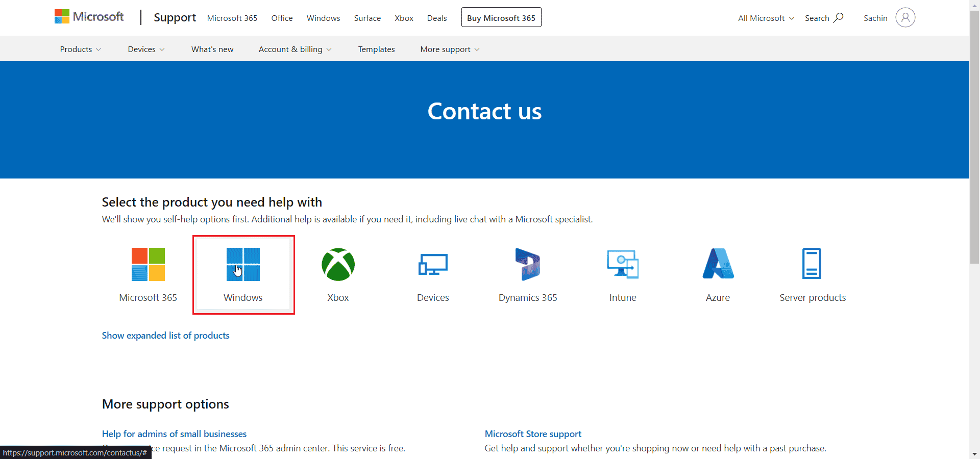
Task: Expand the Devices dropdown menu
Action: pyautogui.click(x=146, y=49)
